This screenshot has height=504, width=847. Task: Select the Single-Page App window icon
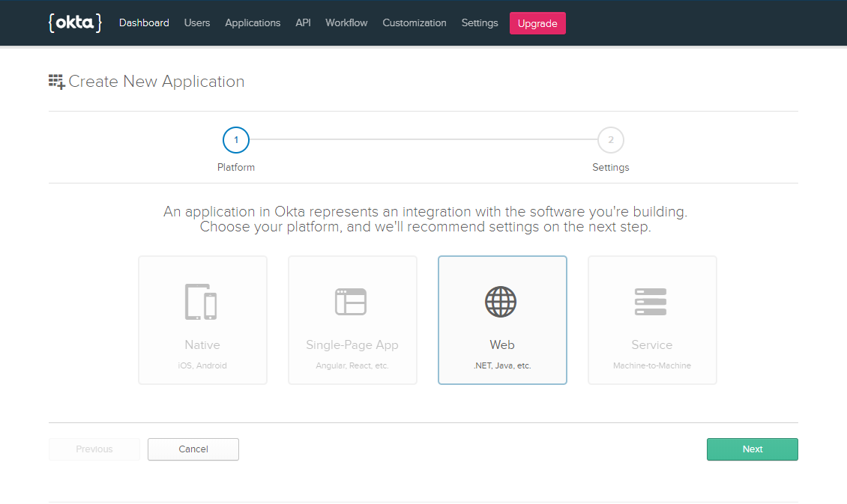click(x=351, y=302)
